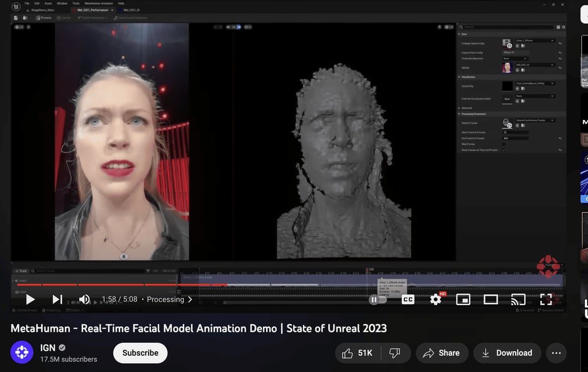This screenshot has height=372, width=588.
Task: Mute the video with the speaker icon
Action: tap(84, 299)
